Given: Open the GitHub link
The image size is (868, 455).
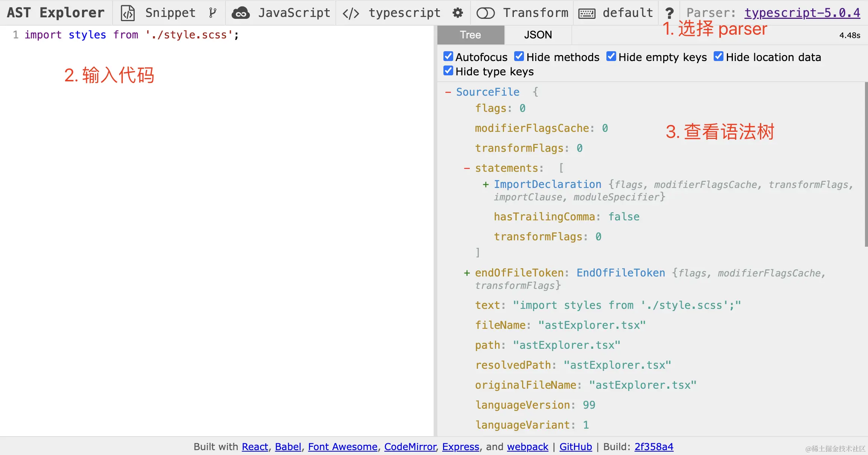Looking at the screenshot, I should [x=576, y=447].
